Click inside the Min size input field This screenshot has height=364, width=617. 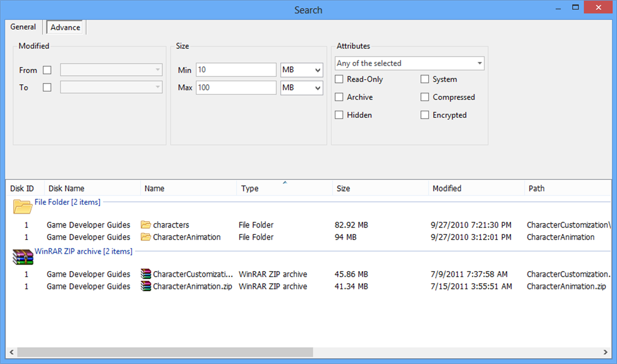pos(236,69)
